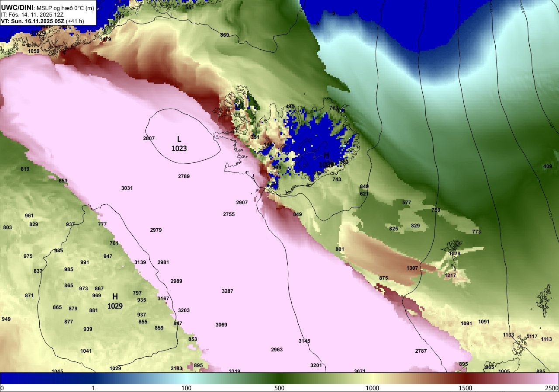Click the value 2807
The image size is (559, 392).
(149, 138)
